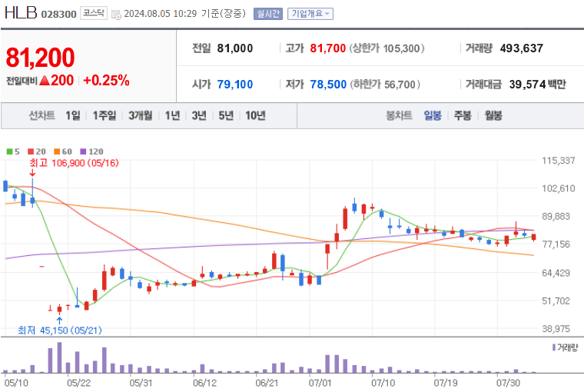Select the 5년 line chart tab
The image size is (584, 392).
click(x=226, y=115)
